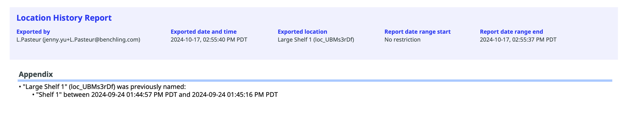Image resolution: width=644 pixels, height=121 pixels.
Task: Select the Report date range start label
Action: 418,32
